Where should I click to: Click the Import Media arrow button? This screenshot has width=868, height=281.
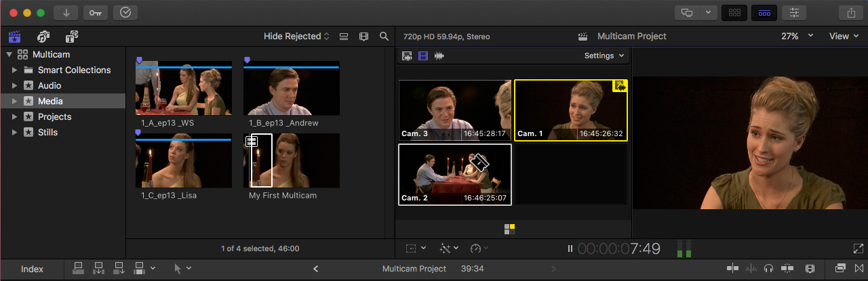tap(66, 12)
